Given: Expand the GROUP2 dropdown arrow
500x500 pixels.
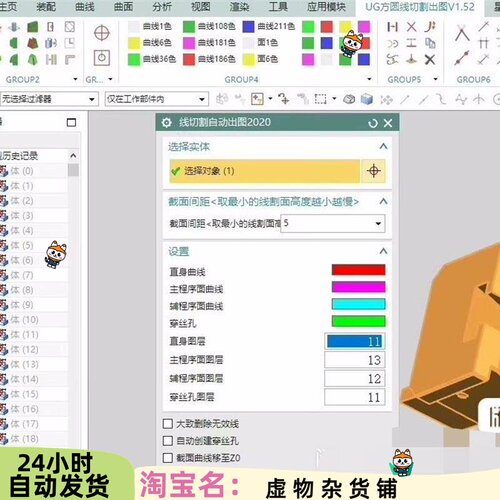Looking at the screenshot, I should click(75, 79).
